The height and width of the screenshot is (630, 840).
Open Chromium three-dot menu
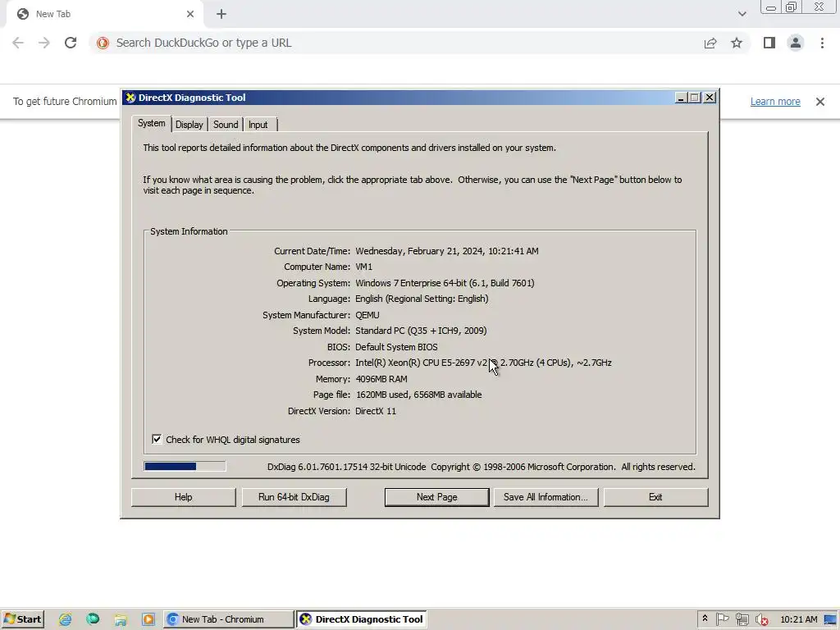click(822, 43)
